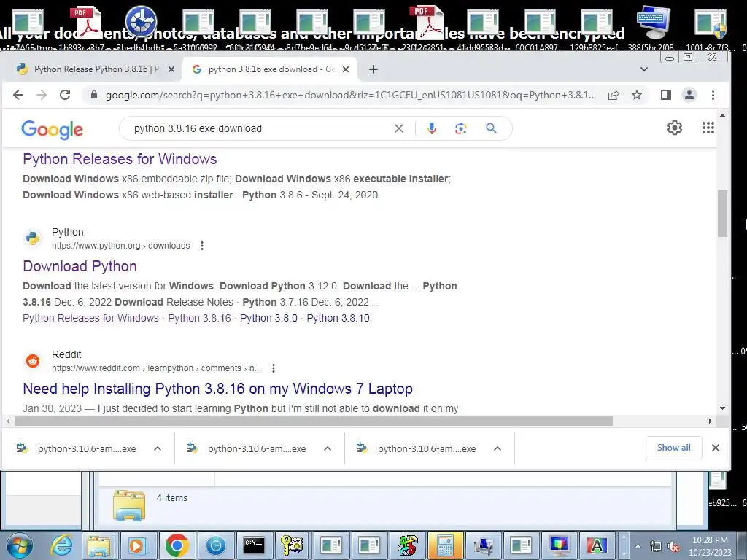Clear the Google search box text

399,128
